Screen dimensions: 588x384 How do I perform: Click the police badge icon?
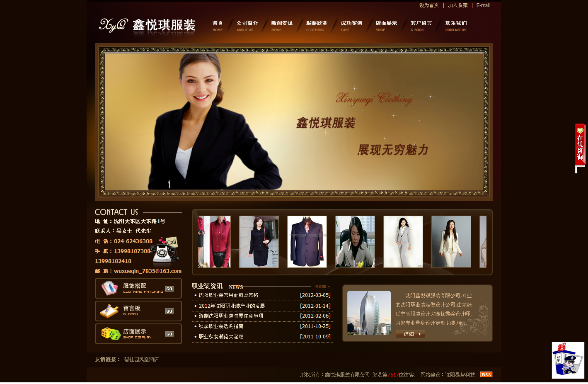[568, 360]
